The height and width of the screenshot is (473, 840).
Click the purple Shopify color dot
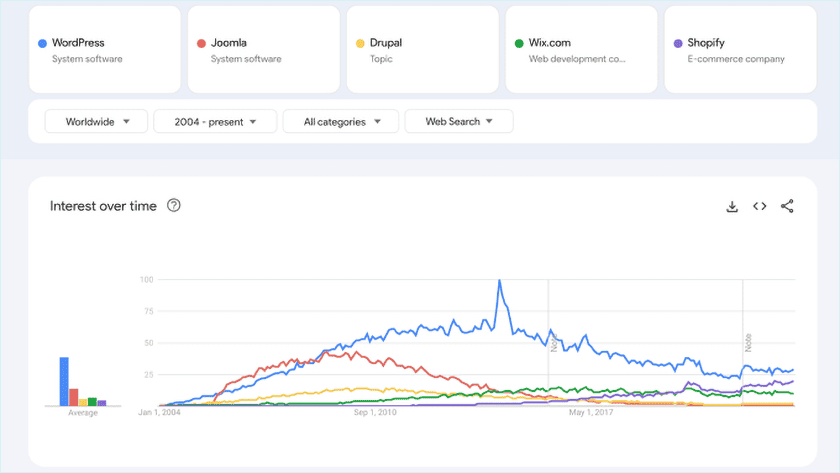(x=678, y=43)
